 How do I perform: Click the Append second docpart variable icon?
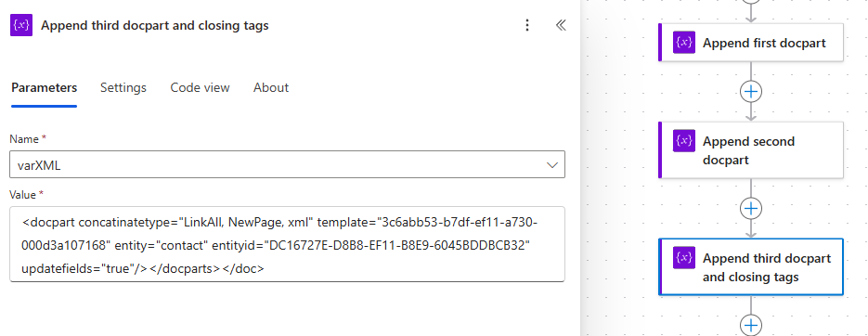pos(684,140)
